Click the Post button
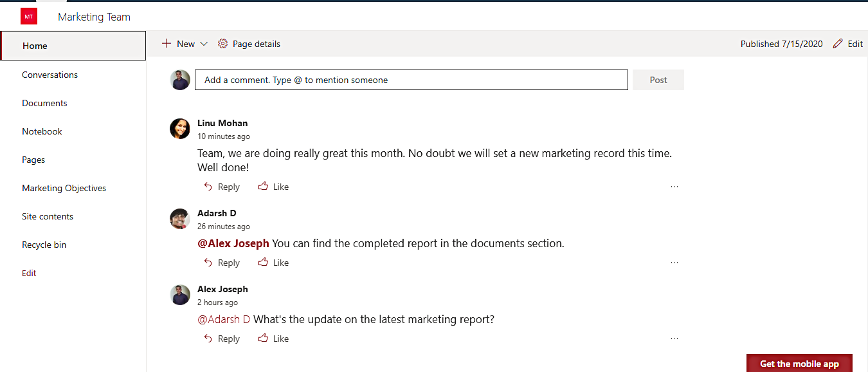This screenshot has width=868, height=372. (658, 80)
